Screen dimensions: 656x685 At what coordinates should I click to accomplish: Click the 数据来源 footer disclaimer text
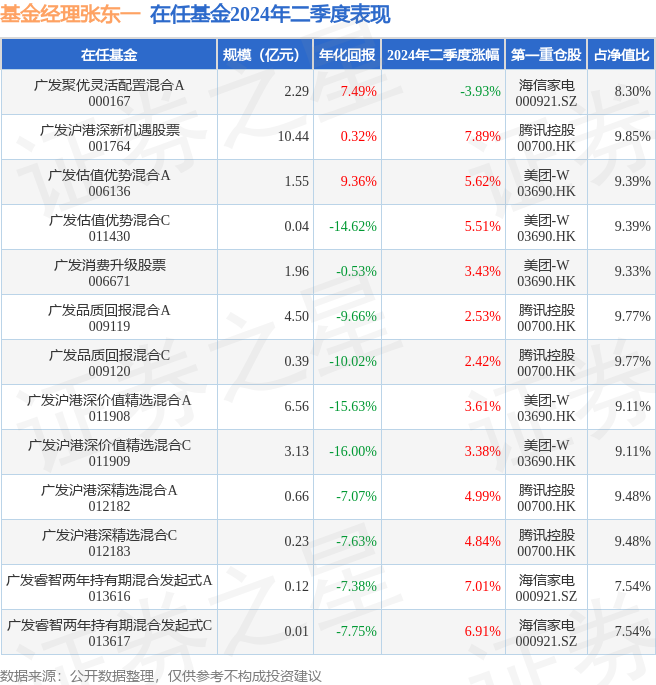(x=161, y=676)
